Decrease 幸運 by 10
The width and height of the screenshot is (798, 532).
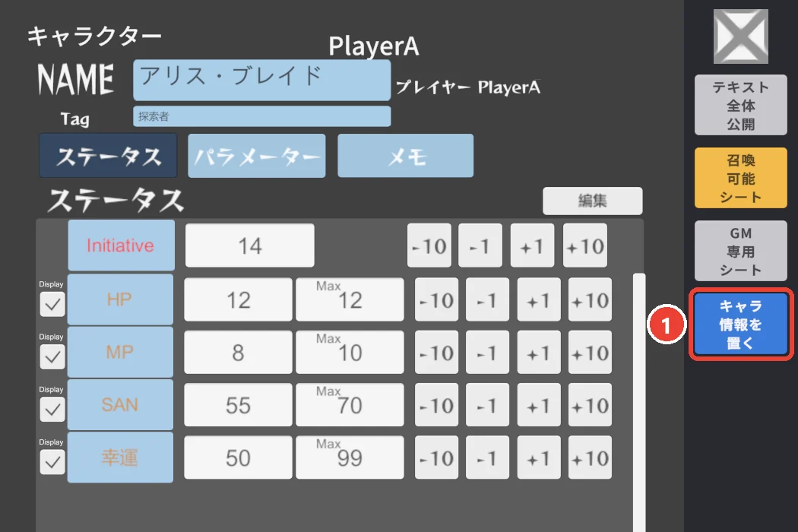pyautogui.click(x=437, y=458)
